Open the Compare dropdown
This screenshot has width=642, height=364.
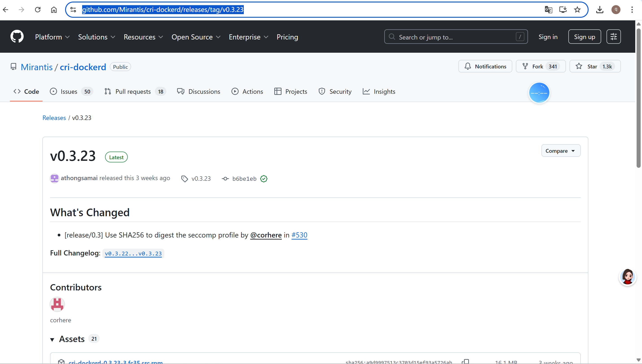click(x=561, y=151)
